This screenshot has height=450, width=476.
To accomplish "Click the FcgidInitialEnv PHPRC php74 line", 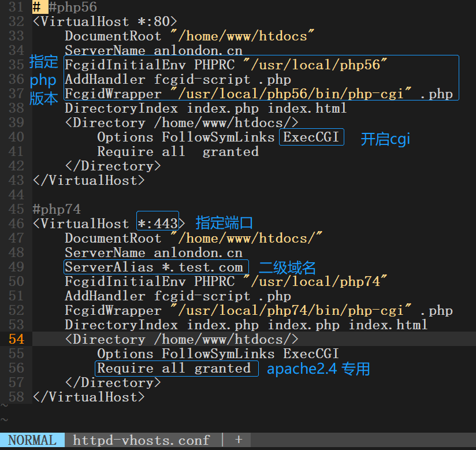I will click(x=225, y=281).
